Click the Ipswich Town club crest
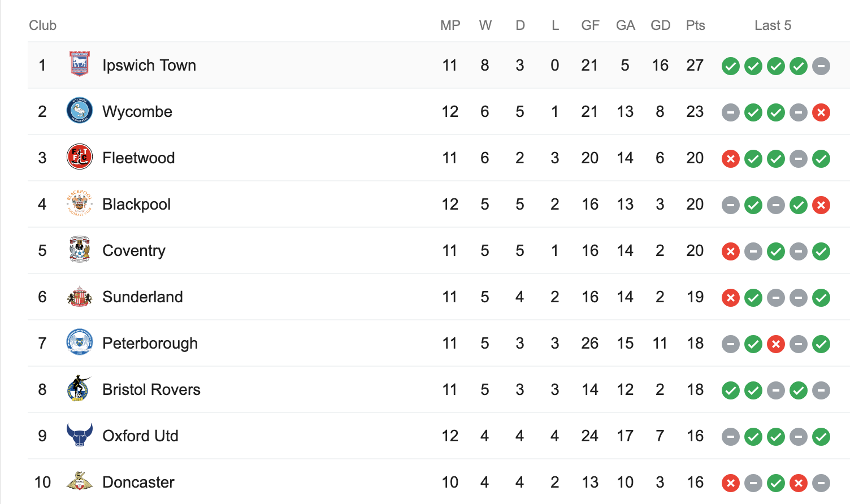Viewport: 850px width, 504px height. [80, 64]
